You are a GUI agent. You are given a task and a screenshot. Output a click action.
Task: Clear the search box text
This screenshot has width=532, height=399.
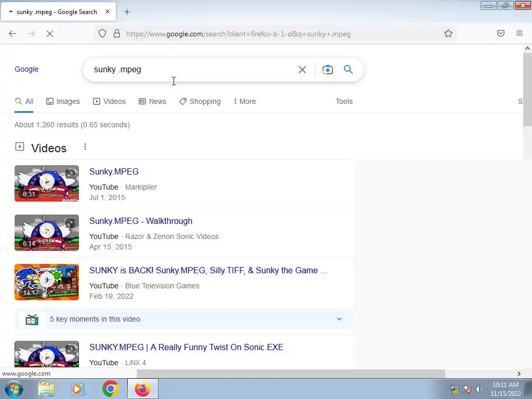pos(302,70)
